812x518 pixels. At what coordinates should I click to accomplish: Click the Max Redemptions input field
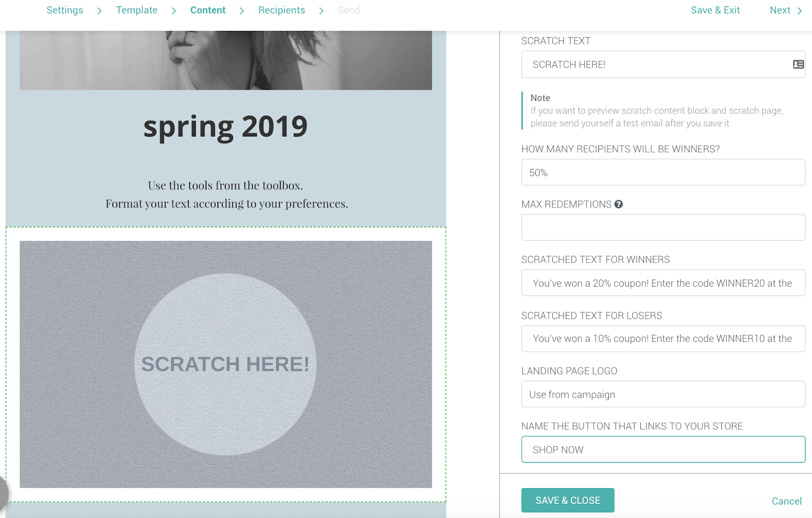coord(663,227)
